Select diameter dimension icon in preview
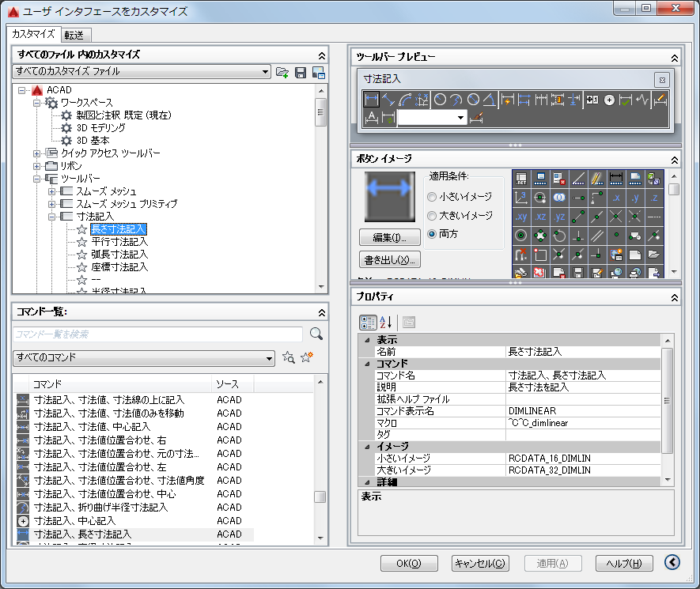The image size is (700, 589). point(473,100)
